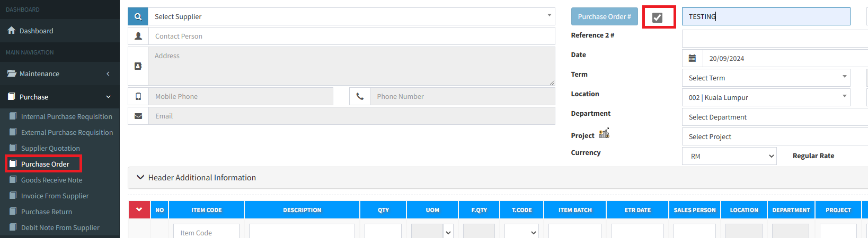The image size is (868, 238).
Task: Click the supplier search magnifier icon
Action: (138, 16)
